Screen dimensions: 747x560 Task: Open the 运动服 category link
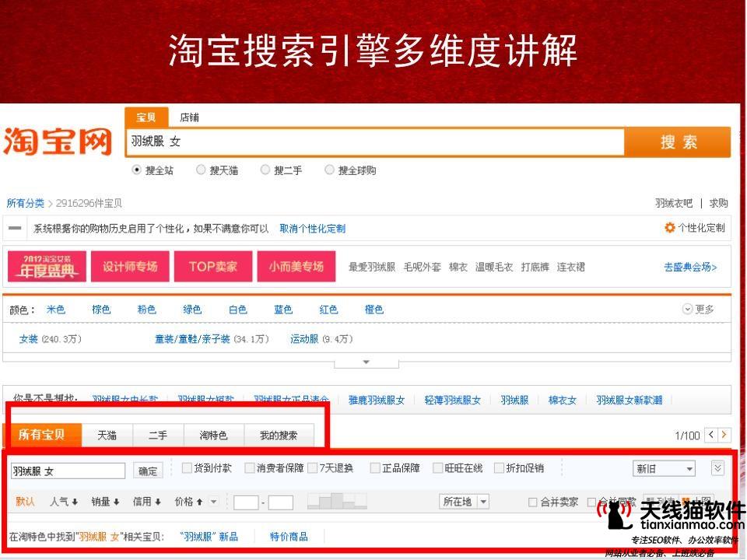click(304, 339)
